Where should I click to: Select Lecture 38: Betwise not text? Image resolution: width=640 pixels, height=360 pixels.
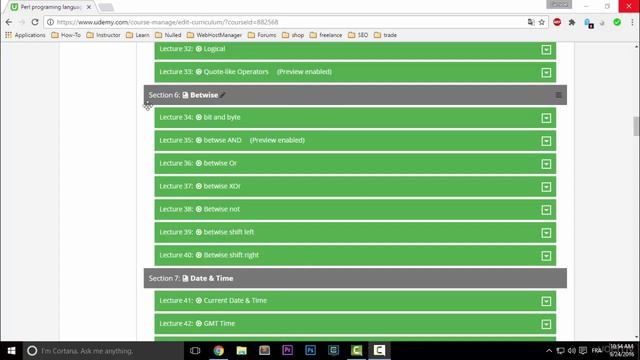click(x=200, y=209)
